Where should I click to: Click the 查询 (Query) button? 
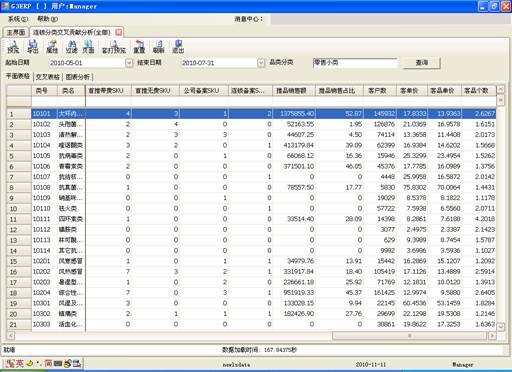(x=422, y=63)
